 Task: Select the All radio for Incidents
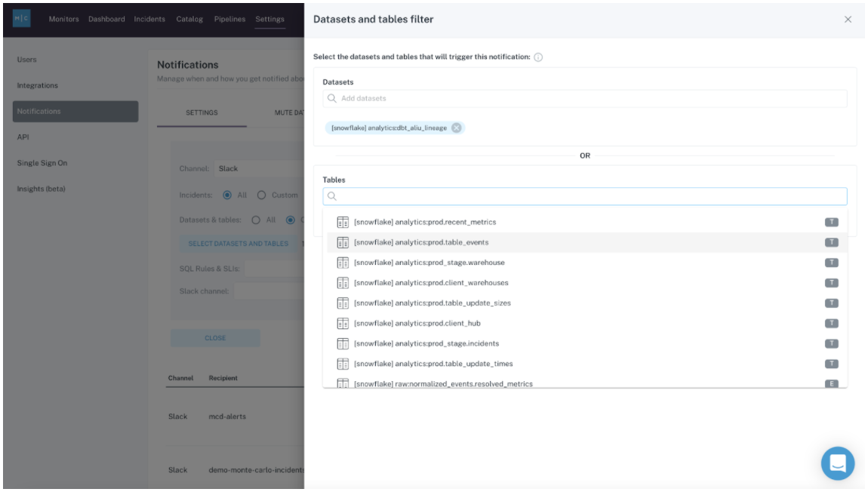pos(227,195)
